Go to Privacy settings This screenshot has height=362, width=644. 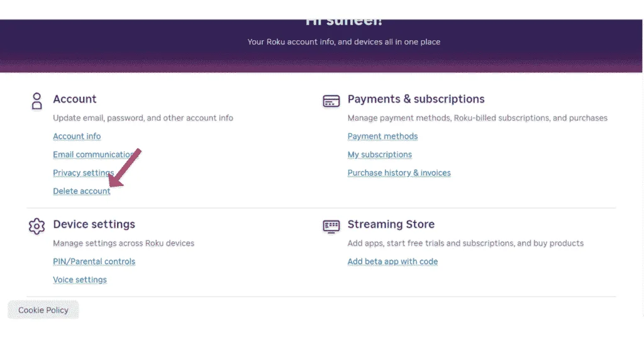coord(84,173)
